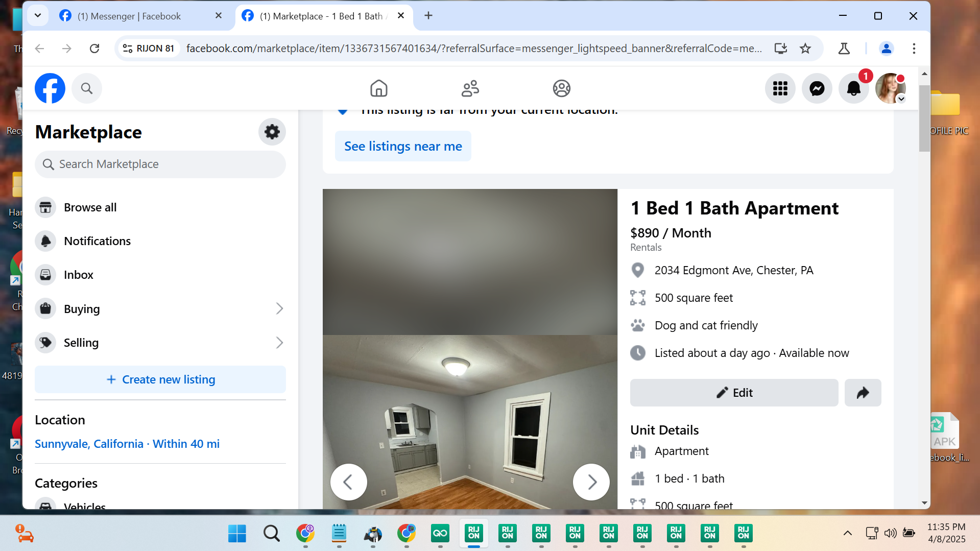Viewport: 980px width, 551px height.
Task: Open the Messenger icon
Action: point(817,88)
